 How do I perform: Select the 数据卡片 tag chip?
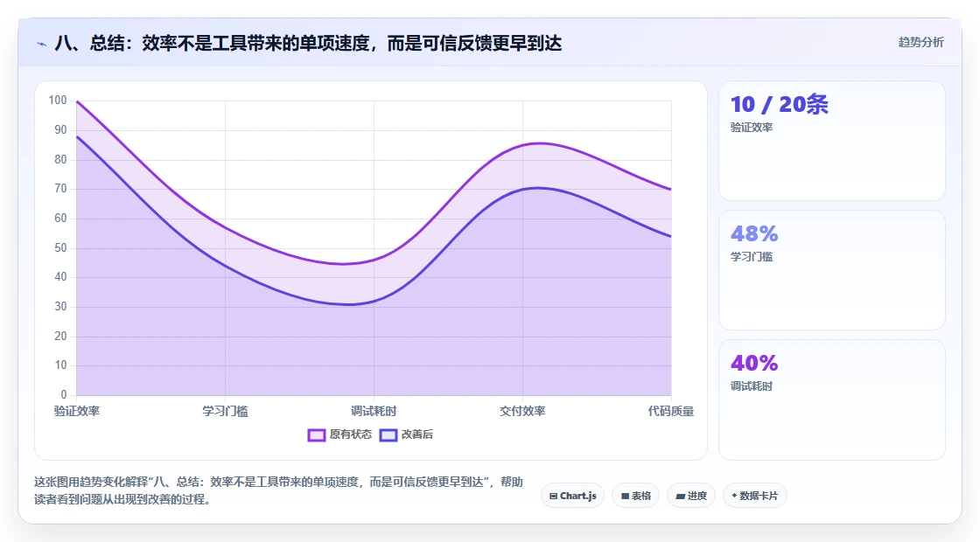coord(755,496)
